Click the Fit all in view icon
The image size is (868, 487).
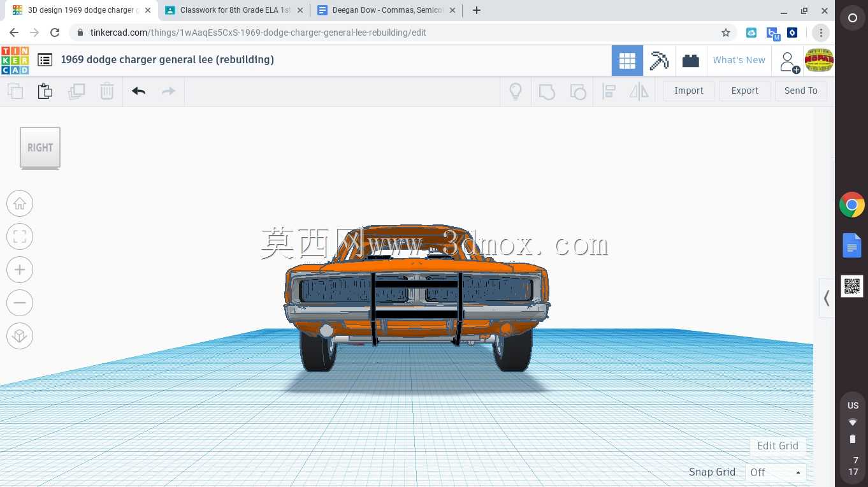coord(20,236)
